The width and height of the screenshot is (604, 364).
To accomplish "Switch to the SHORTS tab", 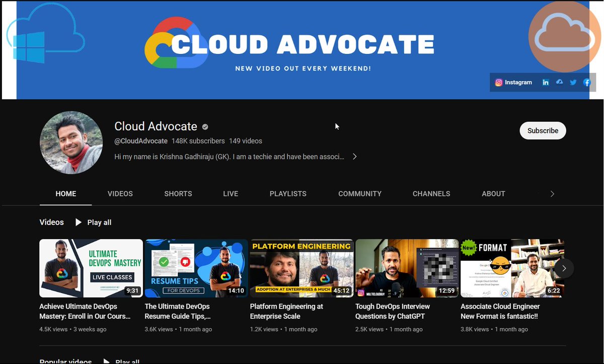I will [178, 194].
